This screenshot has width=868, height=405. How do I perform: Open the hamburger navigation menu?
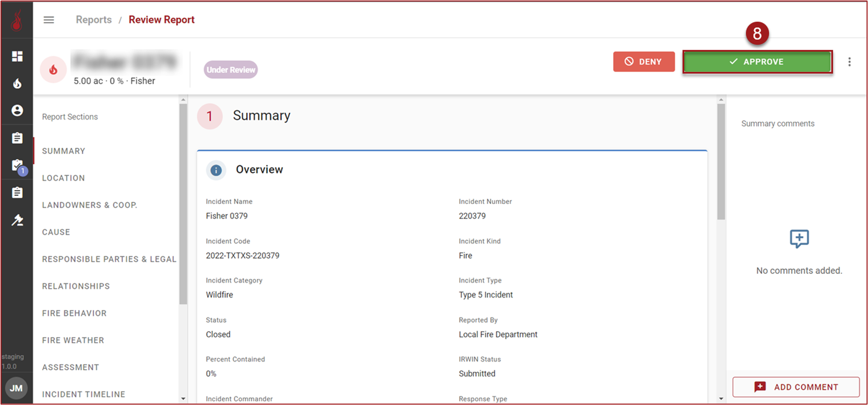49,20
